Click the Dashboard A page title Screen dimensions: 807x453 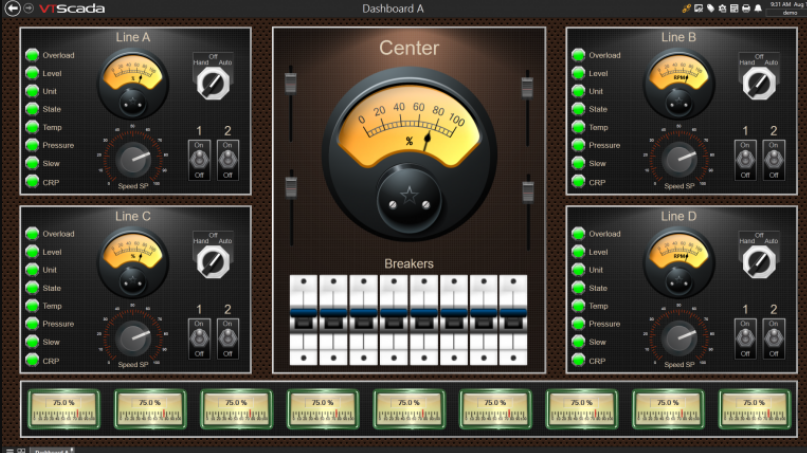[x=393, y=9]
